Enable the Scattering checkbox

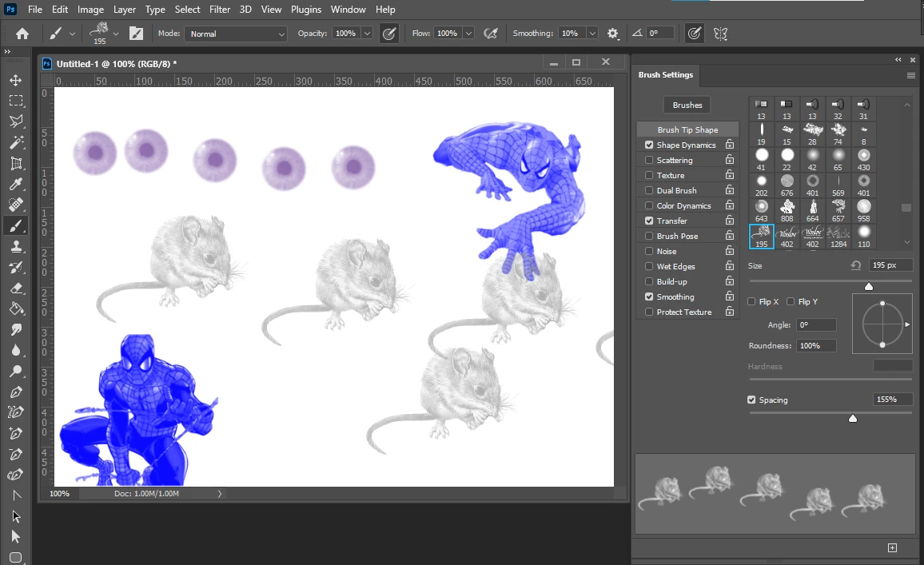click(x=649, y=161)
